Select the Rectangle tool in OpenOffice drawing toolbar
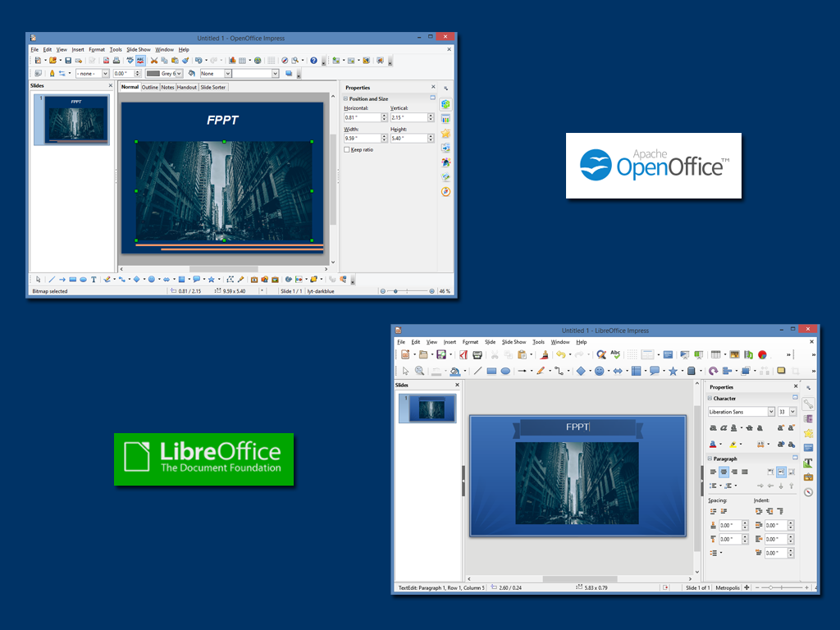The width and height of the screenshot is (840, 630). [73, 279]
